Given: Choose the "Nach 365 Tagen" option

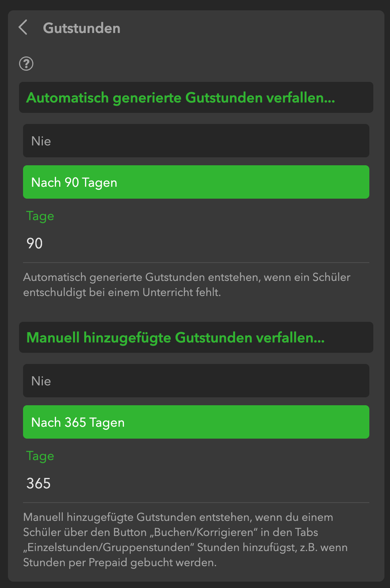Looking at the screenshot, I should click(x=196, y=422).
